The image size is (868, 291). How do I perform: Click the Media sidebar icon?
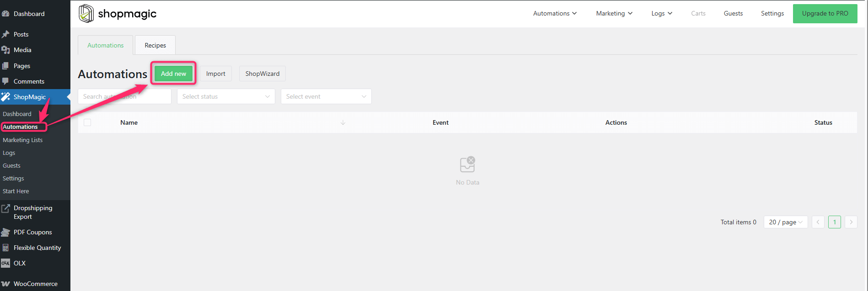5,50
